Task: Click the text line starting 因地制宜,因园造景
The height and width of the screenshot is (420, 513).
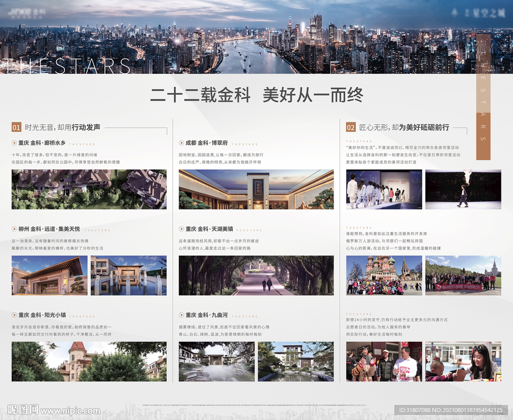Action: tap(221, 154)
